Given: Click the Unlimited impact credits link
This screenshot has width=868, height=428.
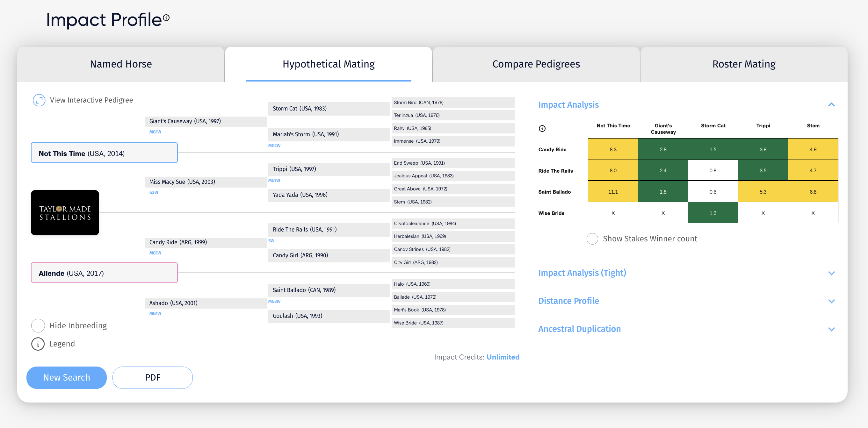Looking at the screenshot, I should click(503, 357).
